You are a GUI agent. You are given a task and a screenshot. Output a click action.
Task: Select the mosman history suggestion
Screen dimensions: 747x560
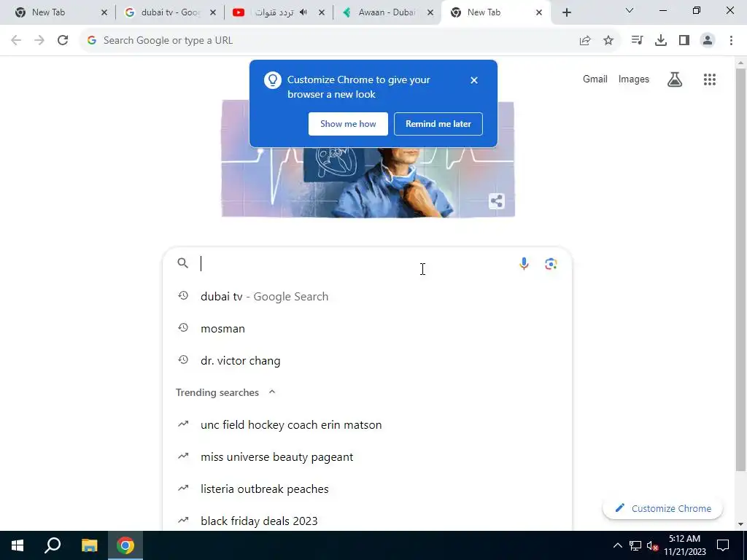pyautogui.click(x=367, y=329)
